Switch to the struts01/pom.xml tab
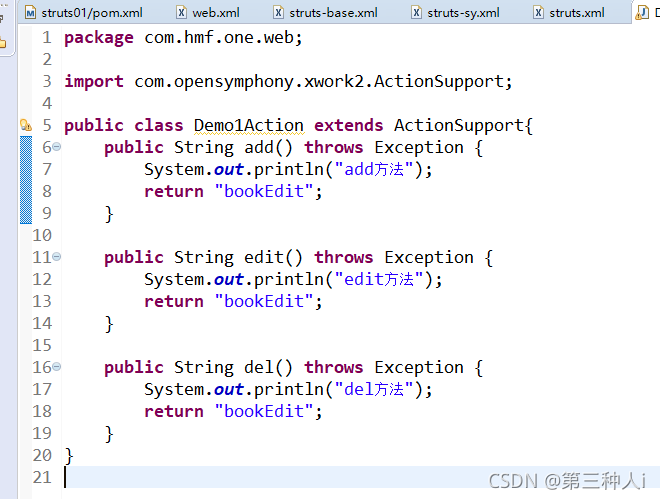Image resolution: width=660 pixels, height=499 pixels. click(x=84, y=13)
